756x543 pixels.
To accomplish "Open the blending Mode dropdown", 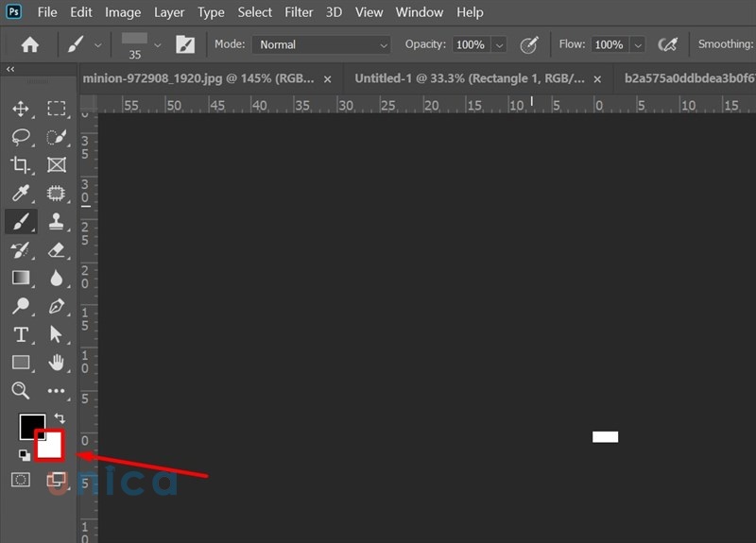I will tap(321, 44).
